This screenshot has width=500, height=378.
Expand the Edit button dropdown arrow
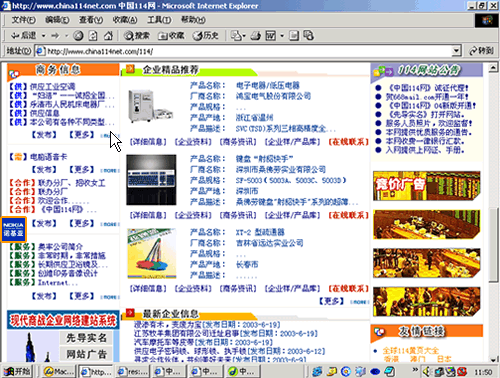[x=282, y=36]
